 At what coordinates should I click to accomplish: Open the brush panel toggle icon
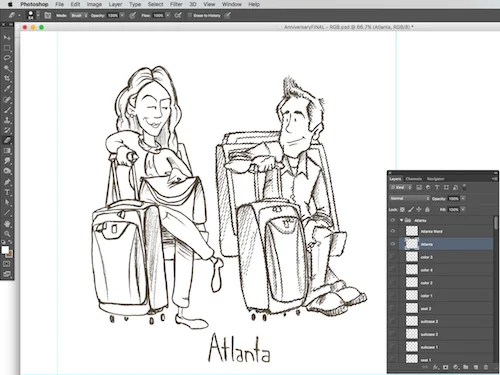[48, 15]
